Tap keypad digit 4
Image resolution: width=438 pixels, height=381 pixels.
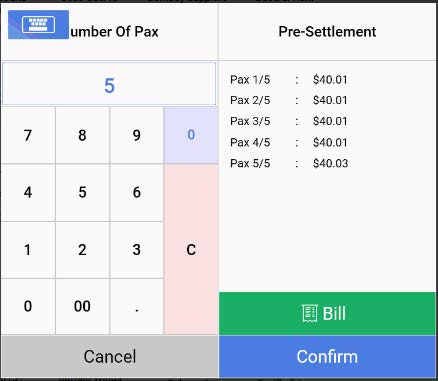(x=28, y=192)
